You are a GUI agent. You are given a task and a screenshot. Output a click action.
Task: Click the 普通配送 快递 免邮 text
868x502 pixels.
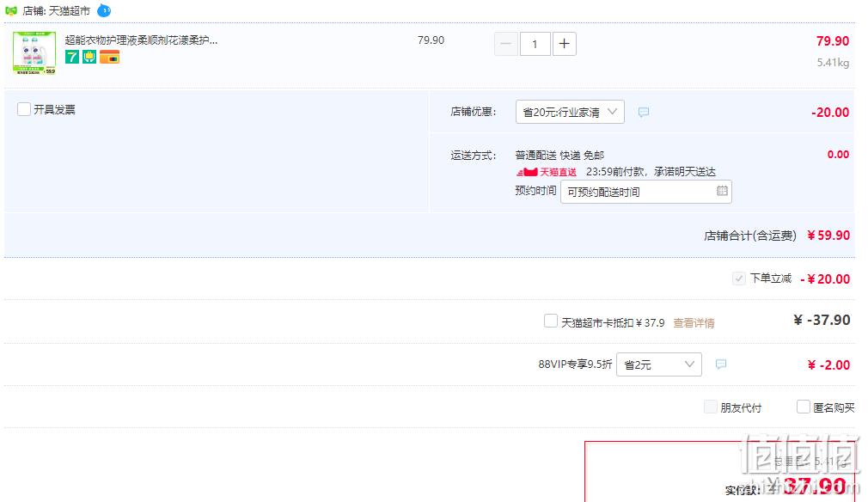559,155
